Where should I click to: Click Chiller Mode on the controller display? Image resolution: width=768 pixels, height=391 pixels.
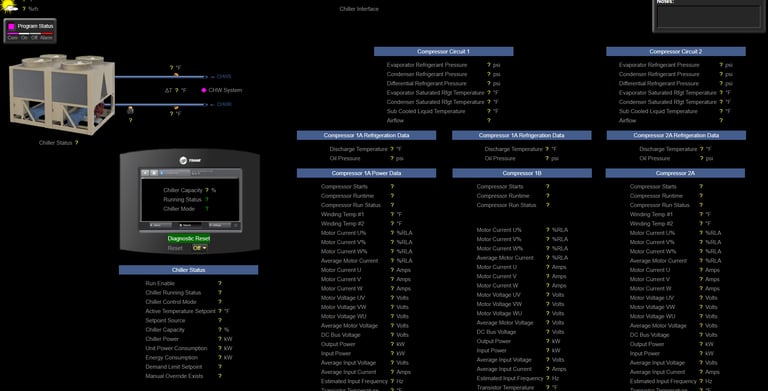186,209
